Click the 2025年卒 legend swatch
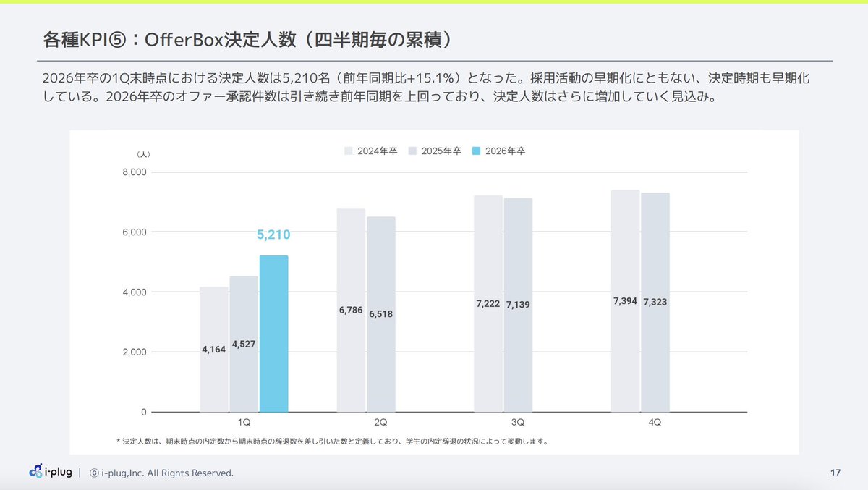 [412, 151]
